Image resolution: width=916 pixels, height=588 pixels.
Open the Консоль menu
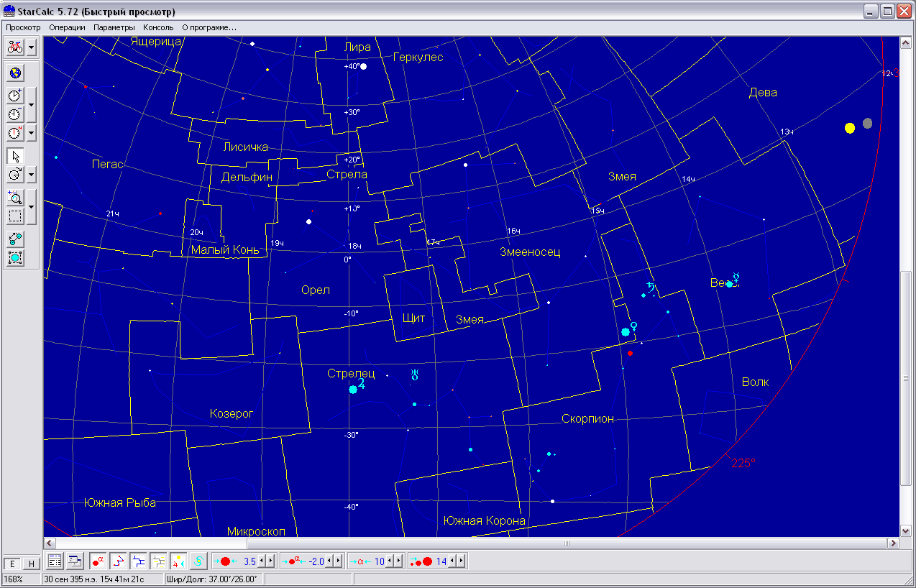(158, 27)
